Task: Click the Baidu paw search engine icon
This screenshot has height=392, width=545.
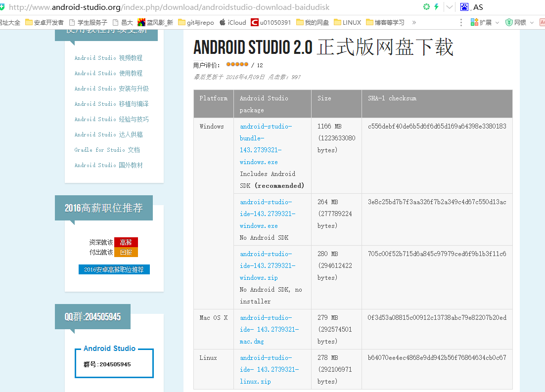Action: click(x=464, y=7)
